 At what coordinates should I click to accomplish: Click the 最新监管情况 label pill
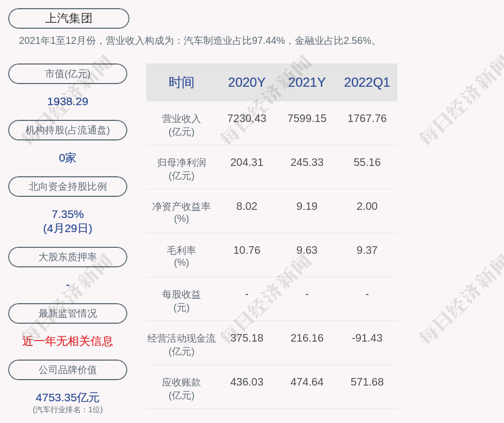pyautogui.click(x=68, y=313)
